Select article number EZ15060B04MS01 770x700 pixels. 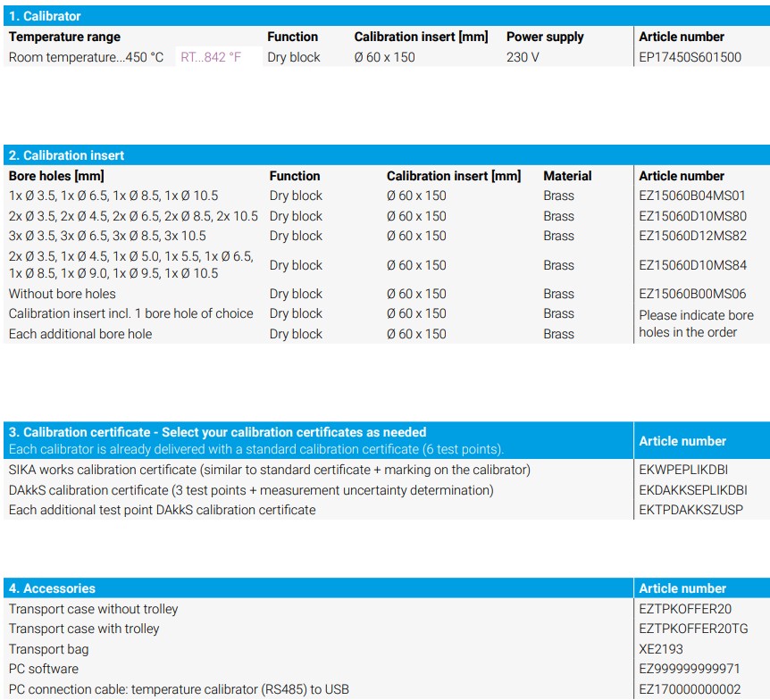click(692, 196)
